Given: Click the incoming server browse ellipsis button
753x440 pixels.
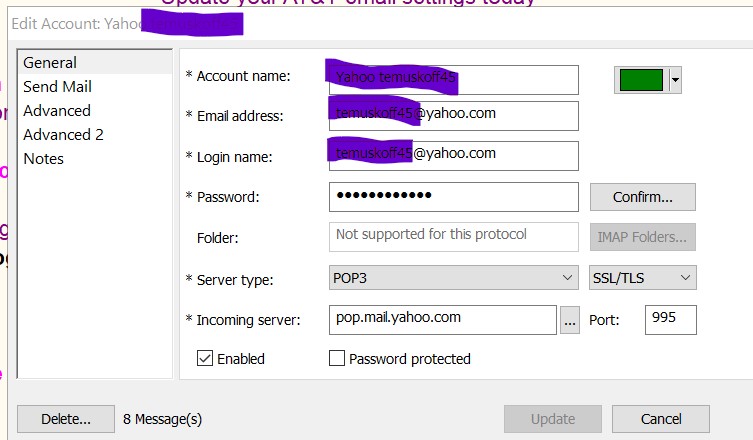Looking at the screenshot, I should tap(570, 320).
